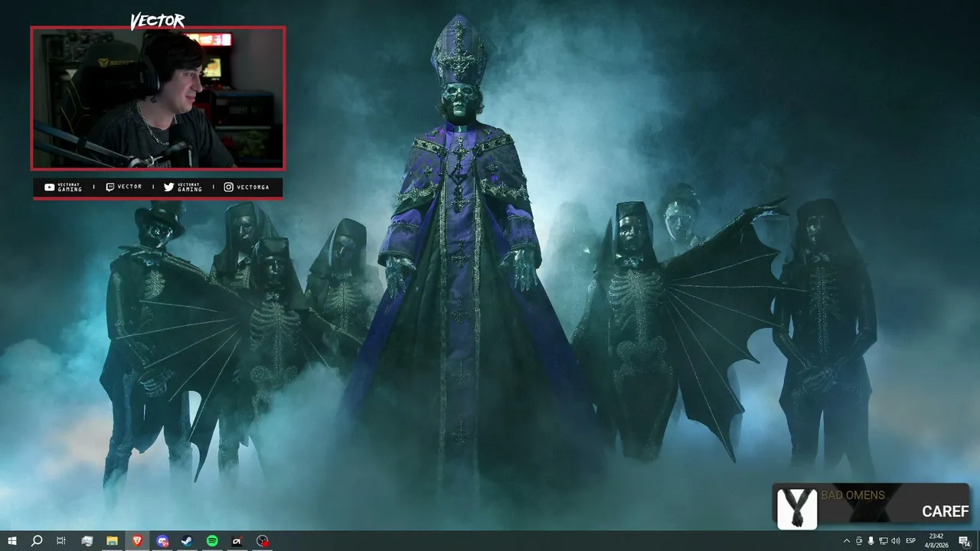Open network status in the tray
Image resolution: width=980 pixels, height=551 pixels.
point(883,541)
